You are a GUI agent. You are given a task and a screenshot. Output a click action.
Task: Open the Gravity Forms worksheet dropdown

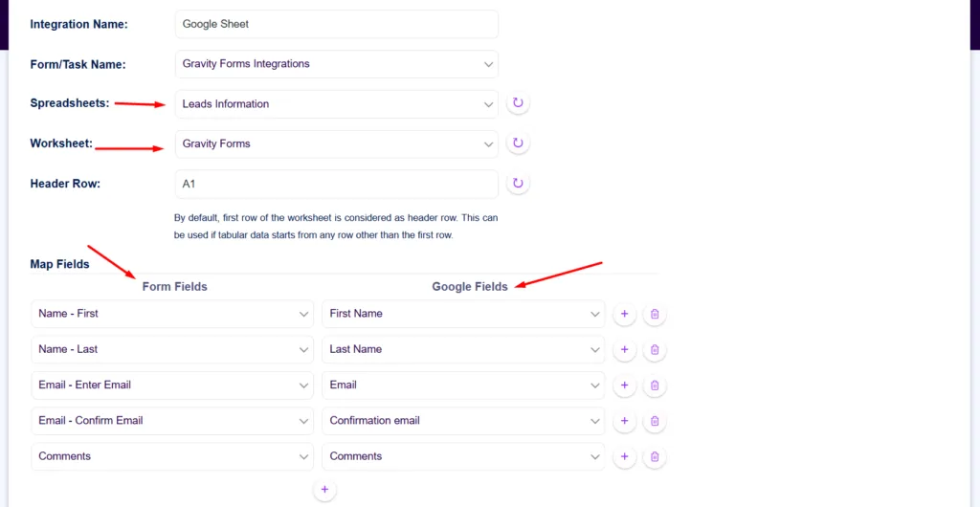pos(336,143)
